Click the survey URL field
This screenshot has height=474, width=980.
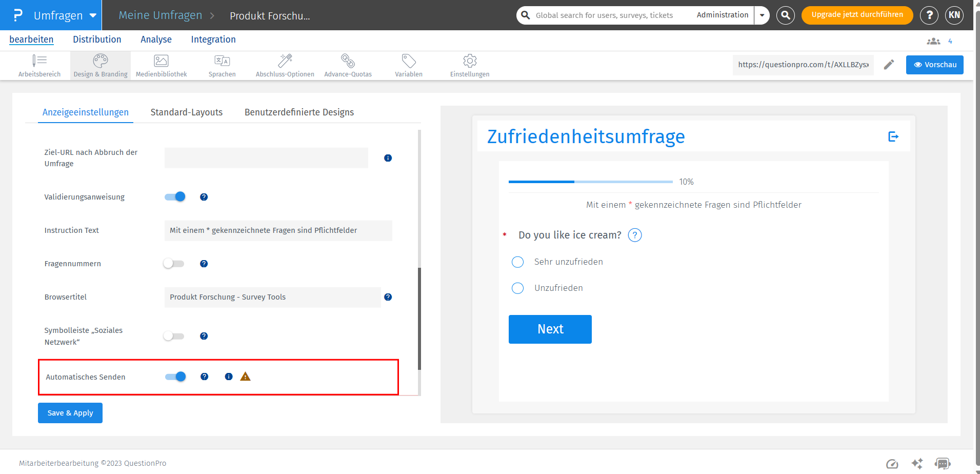point(803,65)
